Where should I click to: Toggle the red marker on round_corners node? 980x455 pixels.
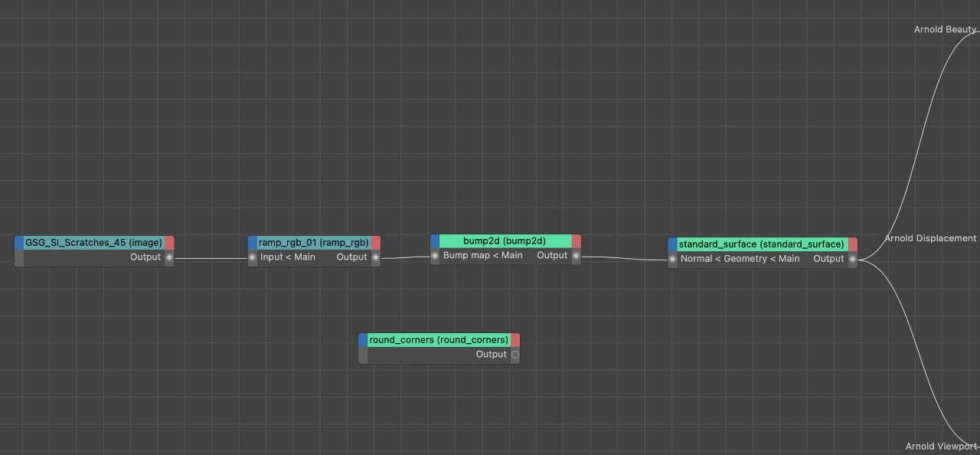click(515, 339)
